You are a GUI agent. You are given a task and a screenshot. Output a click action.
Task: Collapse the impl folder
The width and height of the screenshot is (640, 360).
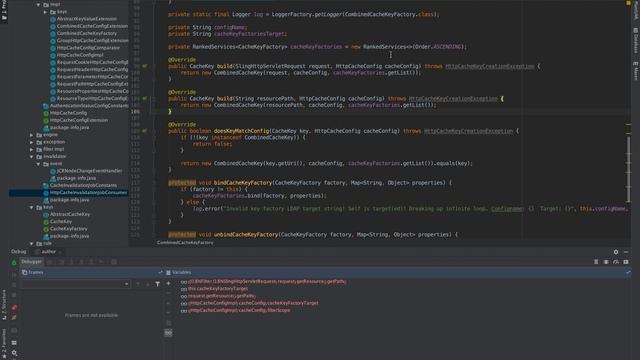38,4
